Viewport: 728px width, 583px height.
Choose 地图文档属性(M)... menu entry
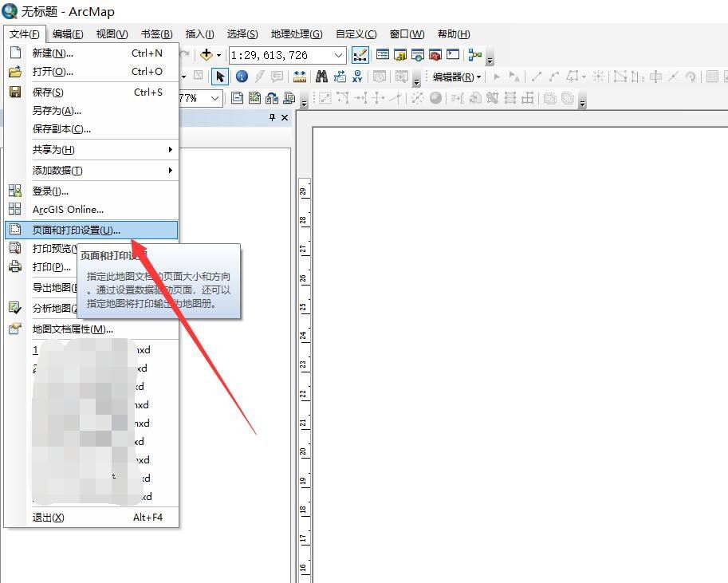(92, 329)
